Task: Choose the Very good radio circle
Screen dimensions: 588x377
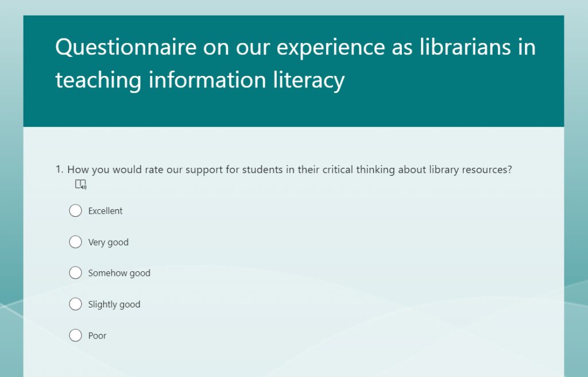Action: (x=75, y=242)
